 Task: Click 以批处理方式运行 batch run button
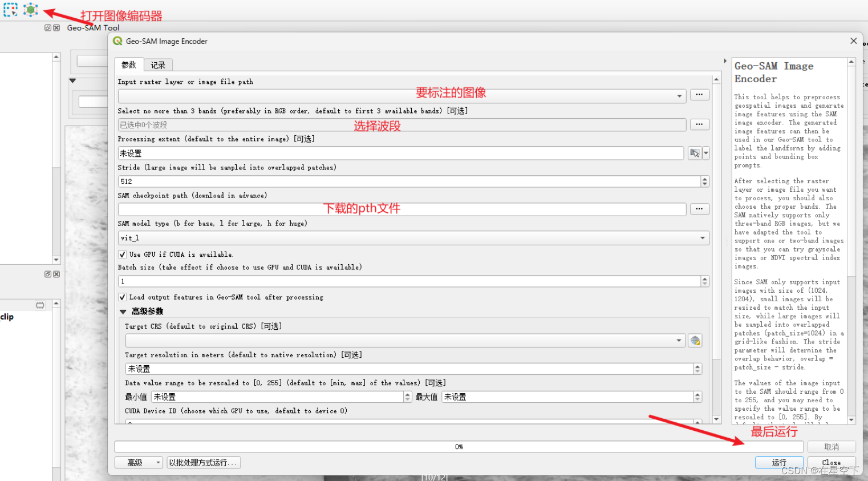tap(204, 463)
